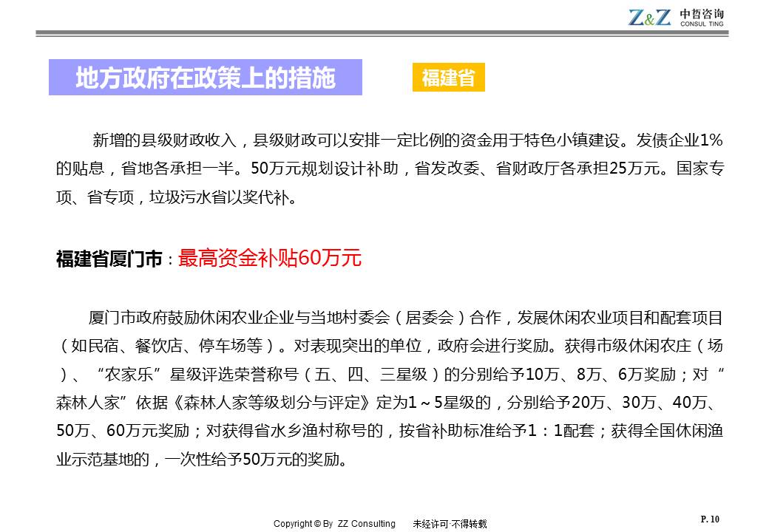Click the （如民宿、餐饮店、停车场等） parenthetical text
This screenshot has height=532, width=769.
pyautogui.click(x=171, y=346)
